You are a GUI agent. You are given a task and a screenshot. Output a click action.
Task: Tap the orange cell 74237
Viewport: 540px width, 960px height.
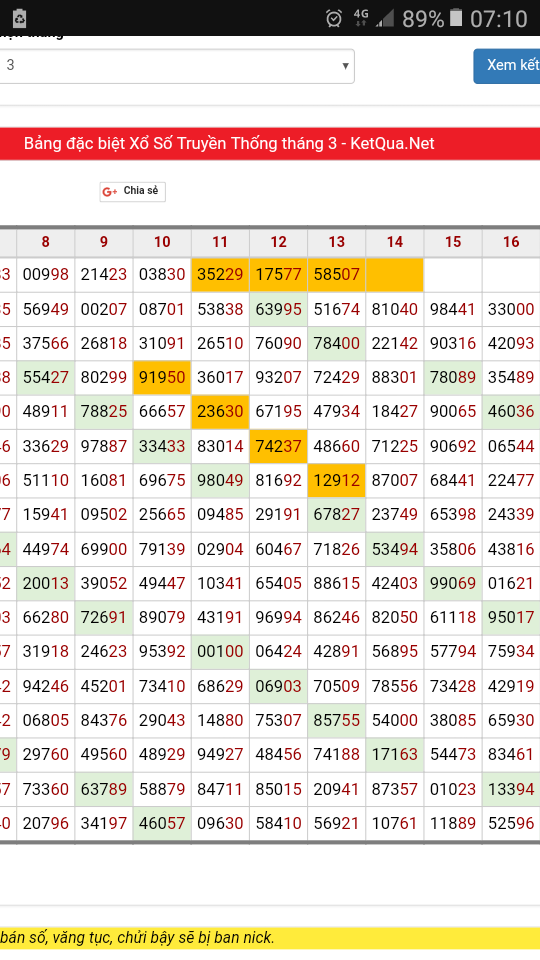279,446
